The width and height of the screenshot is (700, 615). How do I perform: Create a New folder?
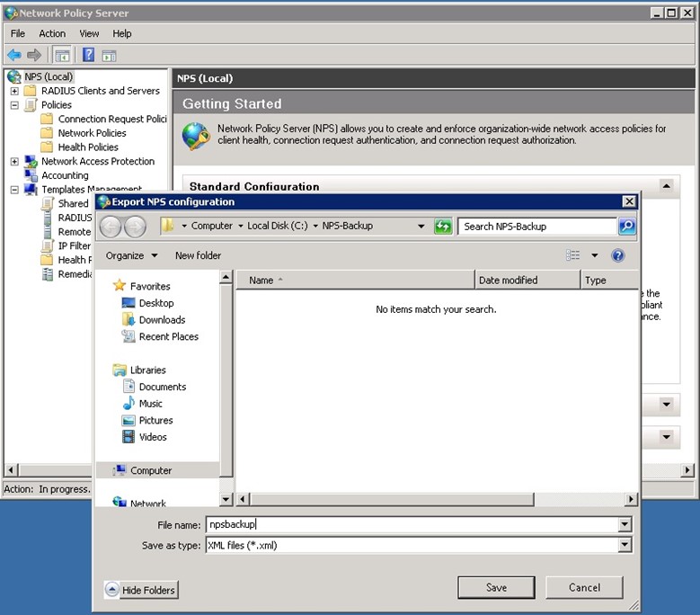[198, 255]
